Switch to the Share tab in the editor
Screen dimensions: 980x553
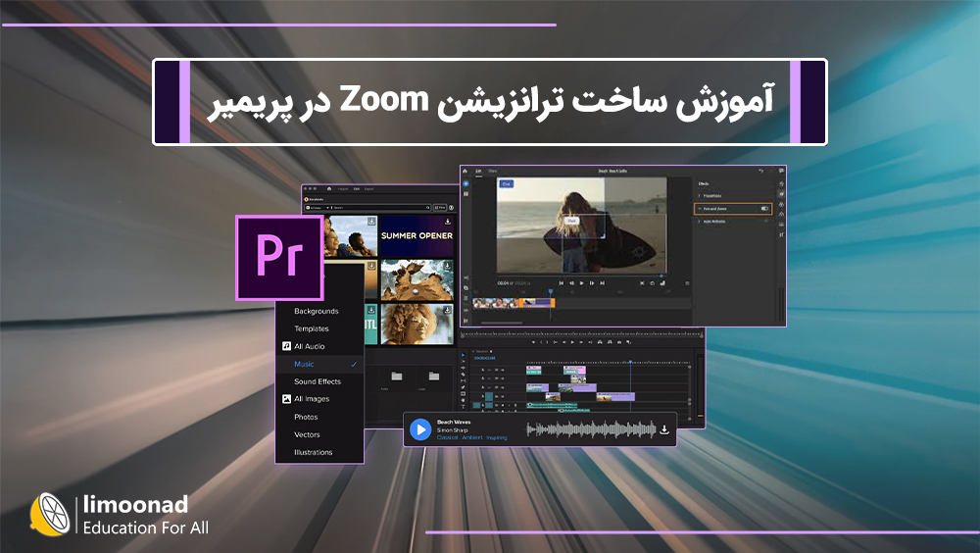click(493, 171)
